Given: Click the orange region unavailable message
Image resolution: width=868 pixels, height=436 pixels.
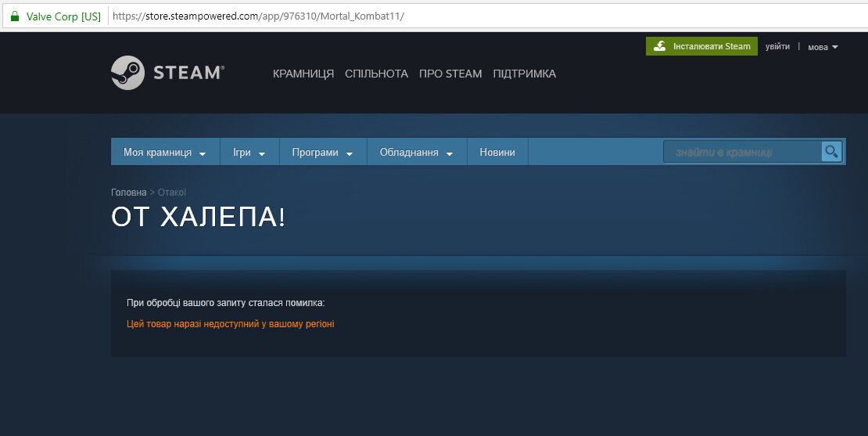Looking at the screenshot, I should coord(230,323).
